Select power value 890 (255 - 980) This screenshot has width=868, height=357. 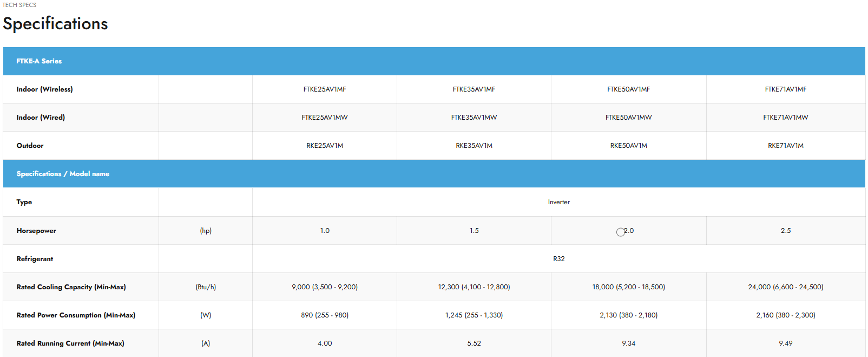pos(325,315)
